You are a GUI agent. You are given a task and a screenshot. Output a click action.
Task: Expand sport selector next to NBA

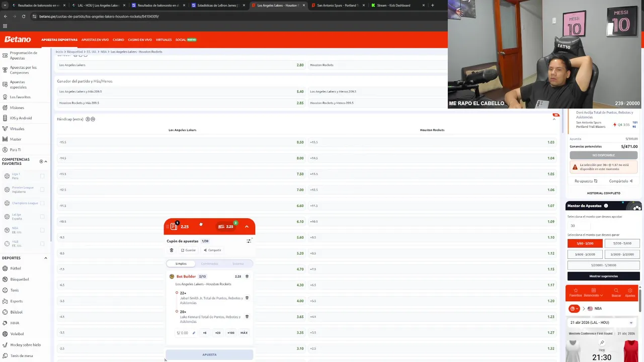click(575, 309)
